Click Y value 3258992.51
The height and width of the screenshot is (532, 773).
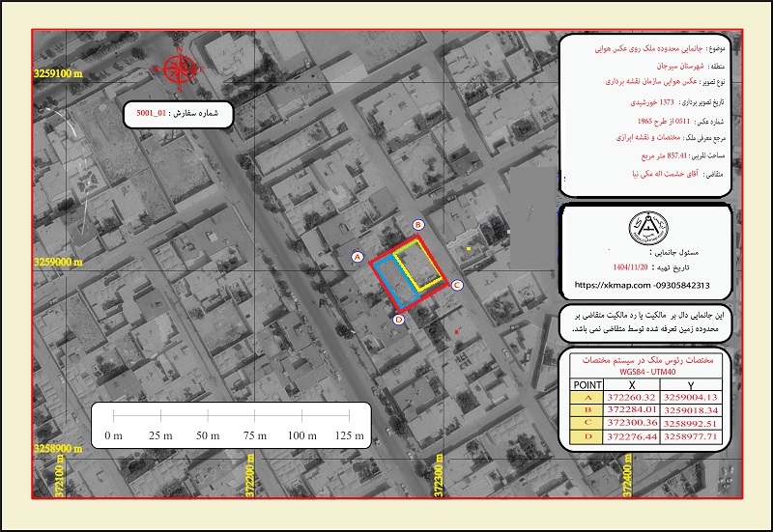coord(690,423)
